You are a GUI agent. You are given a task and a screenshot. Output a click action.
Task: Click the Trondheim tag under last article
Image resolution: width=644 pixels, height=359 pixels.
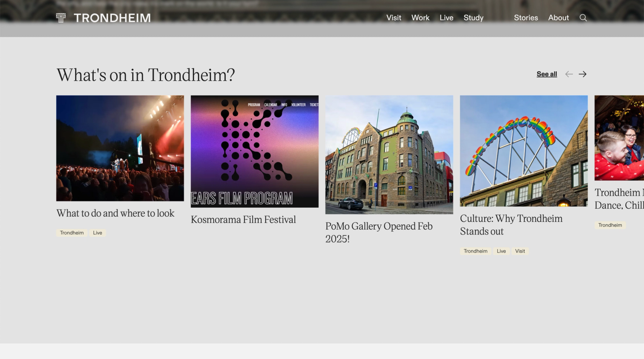tap(610, 225)
